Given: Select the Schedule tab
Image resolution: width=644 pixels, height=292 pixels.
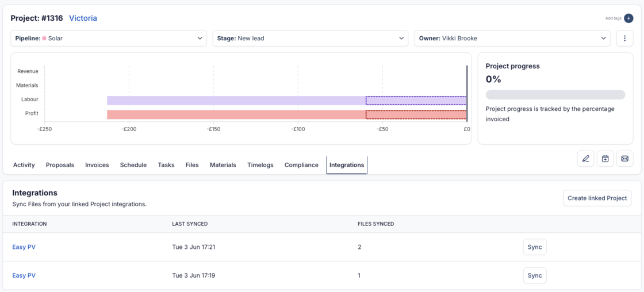Looking at the screenshot, I should (x=133, y=165).
